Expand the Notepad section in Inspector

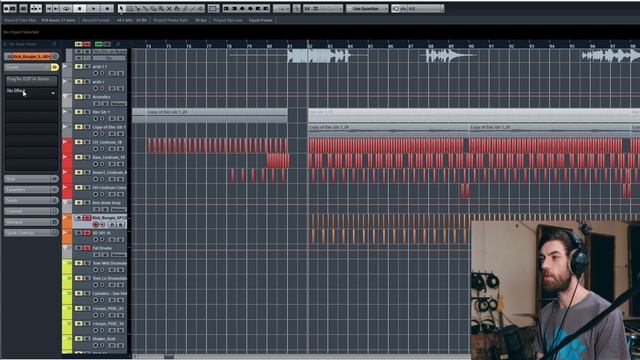(31, 222)
